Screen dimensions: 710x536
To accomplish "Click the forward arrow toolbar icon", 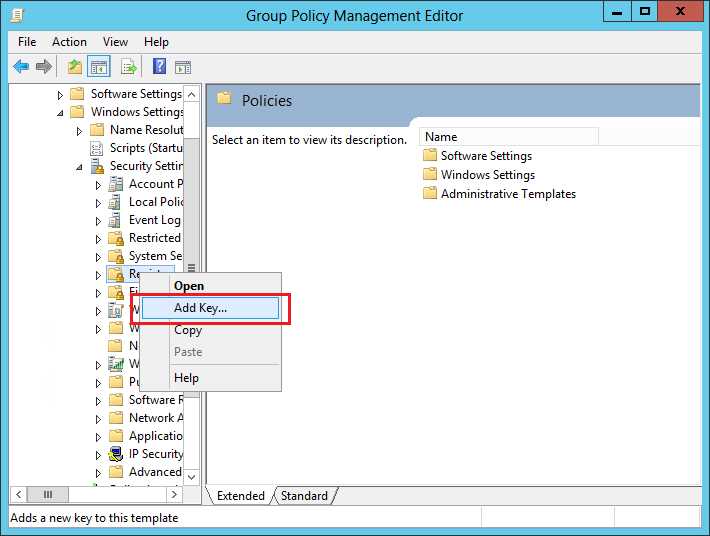I will coord(43,67).
